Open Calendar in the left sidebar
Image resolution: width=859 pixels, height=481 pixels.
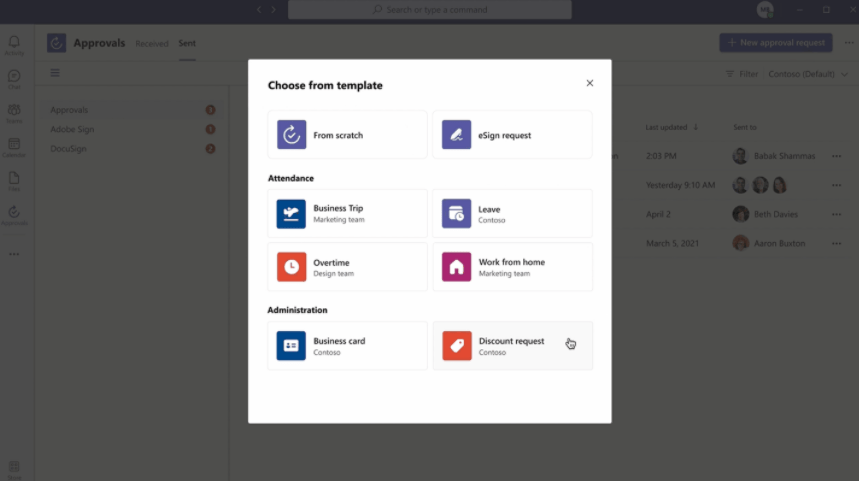point(14,147)
